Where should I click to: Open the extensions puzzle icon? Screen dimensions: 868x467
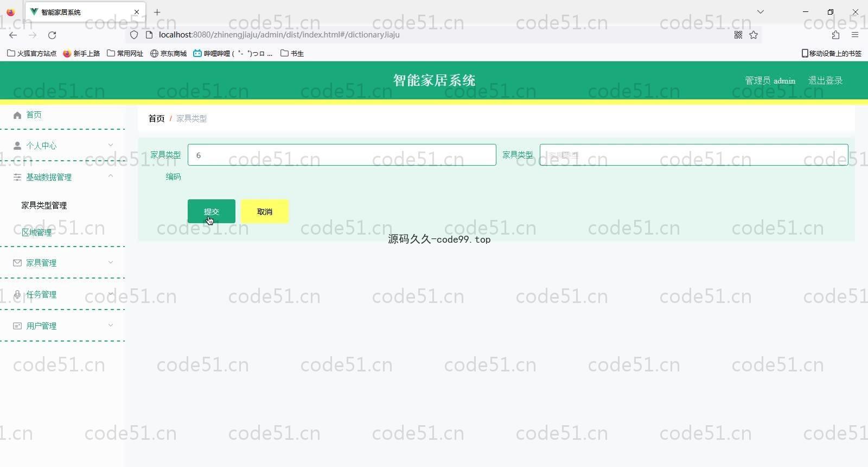pos(835,35)
